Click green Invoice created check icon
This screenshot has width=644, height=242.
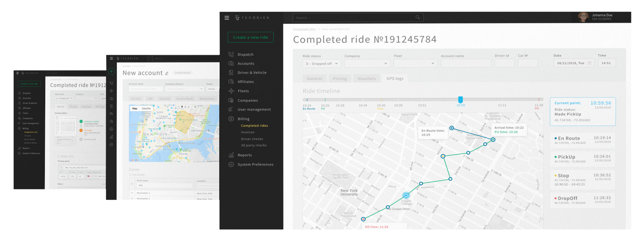coord(81,122)
